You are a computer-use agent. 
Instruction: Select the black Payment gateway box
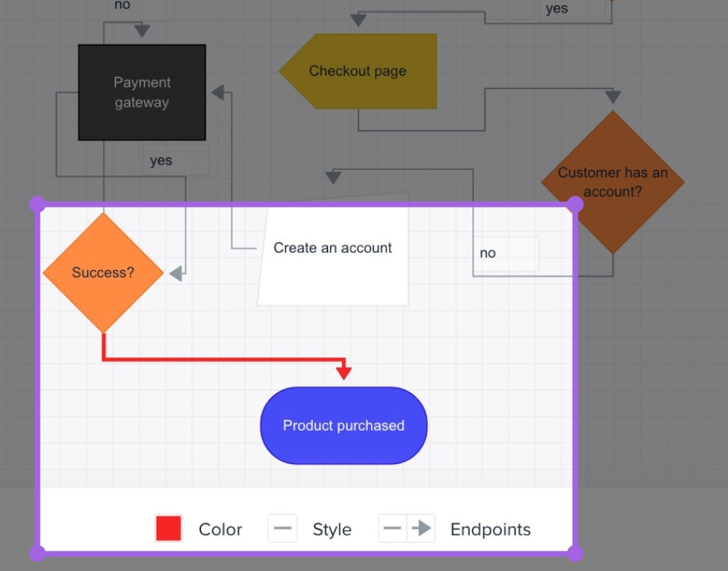[142, 92]
